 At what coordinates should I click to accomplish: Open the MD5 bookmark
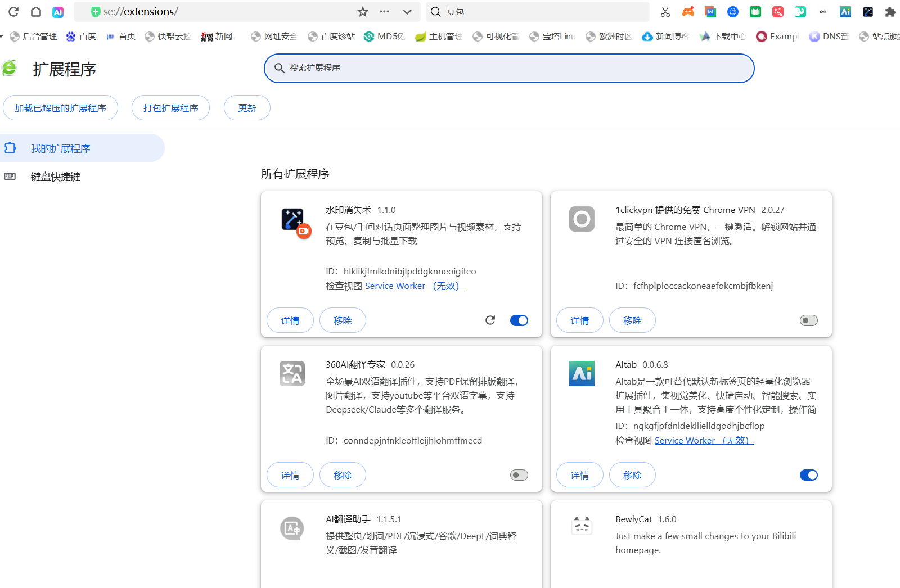pyautogui.click(x=385, y=37)
